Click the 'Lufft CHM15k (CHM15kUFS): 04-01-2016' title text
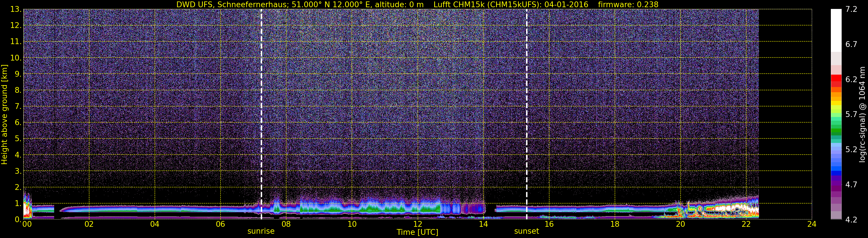 click(x=511, y=4)
